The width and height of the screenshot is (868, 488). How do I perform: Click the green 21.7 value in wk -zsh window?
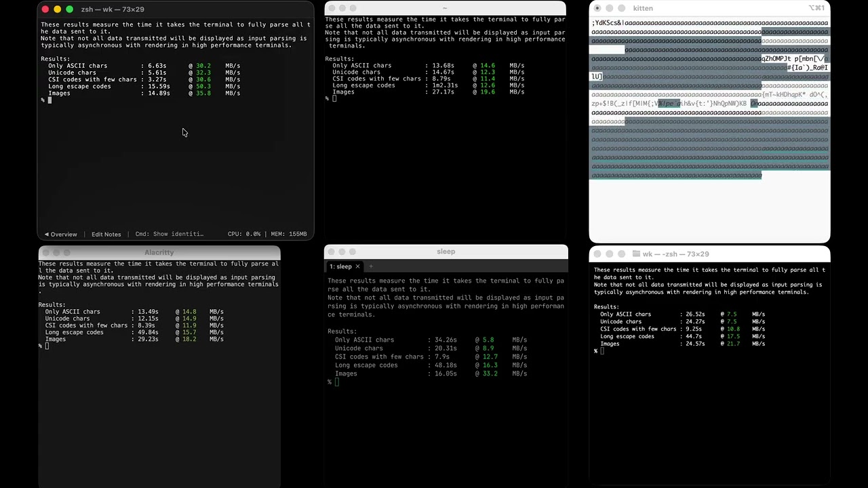coord(733,344)
